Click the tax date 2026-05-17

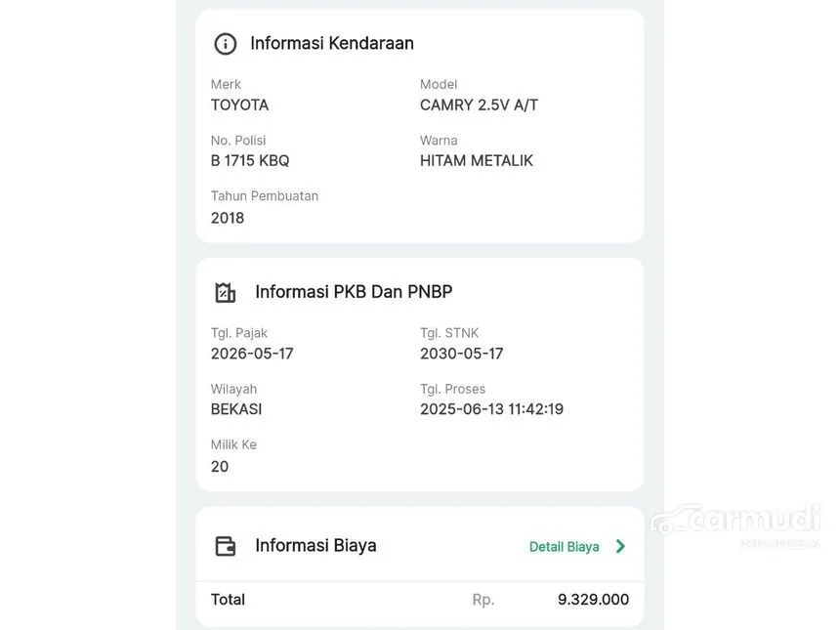[252, 354]
